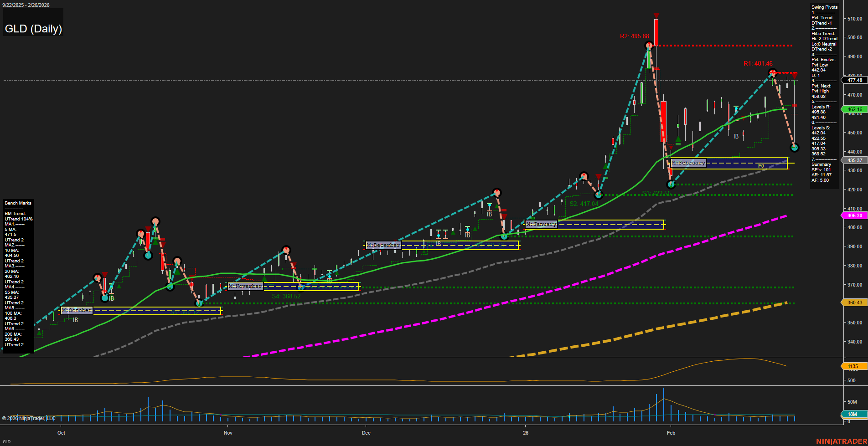Screen dimensions: 868x446
Task: Click the © 2026 NinjaTrader, LLC copyright text
Action: pos(29,418)
